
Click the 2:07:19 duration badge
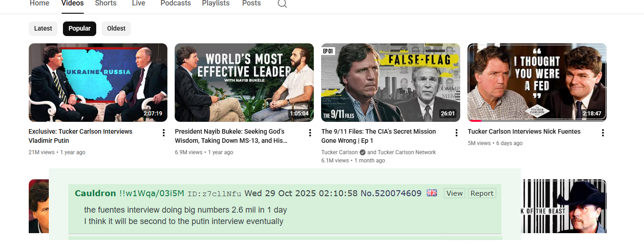click(153, 114)
